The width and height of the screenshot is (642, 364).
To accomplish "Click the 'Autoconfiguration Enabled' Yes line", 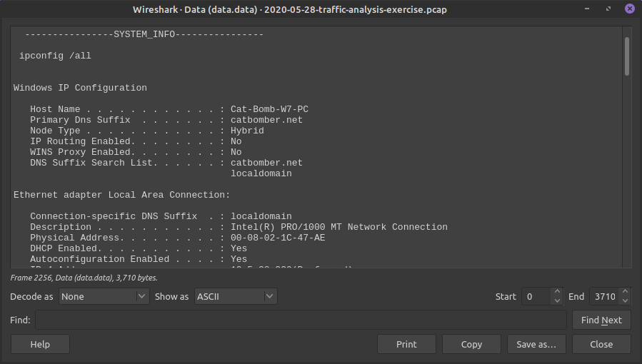I will click(x=139, y=259).
